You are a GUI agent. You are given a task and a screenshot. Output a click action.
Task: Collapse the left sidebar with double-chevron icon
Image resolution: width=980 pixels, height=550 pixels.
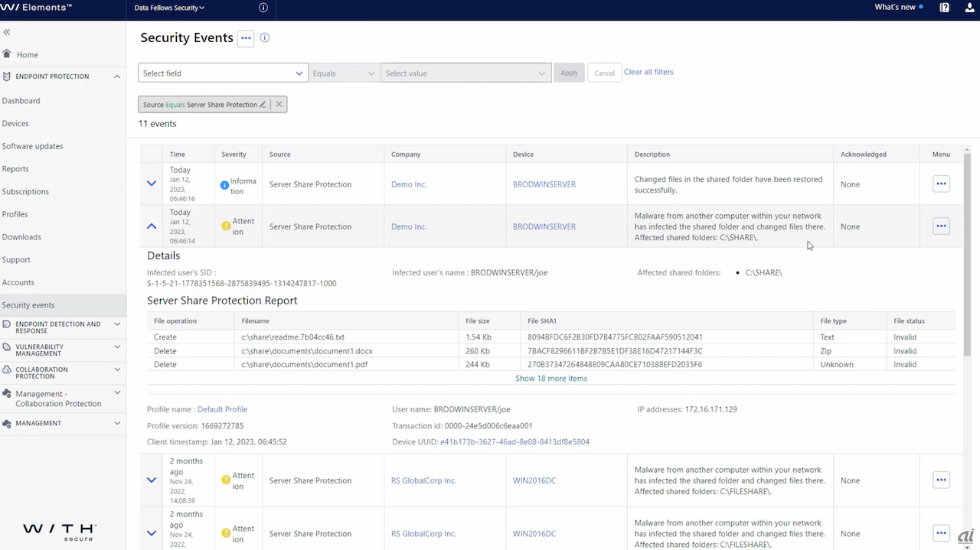(7, 32)
